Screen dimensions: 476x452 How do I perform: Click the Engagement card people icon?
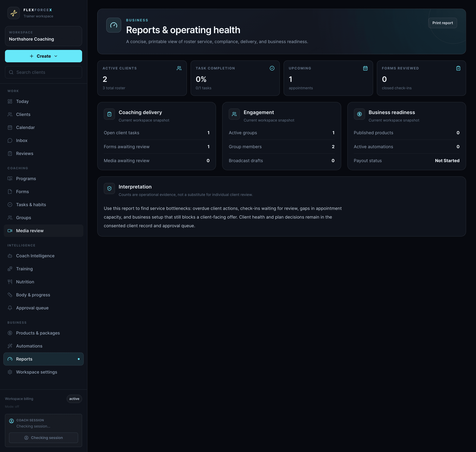click(234, 114)
